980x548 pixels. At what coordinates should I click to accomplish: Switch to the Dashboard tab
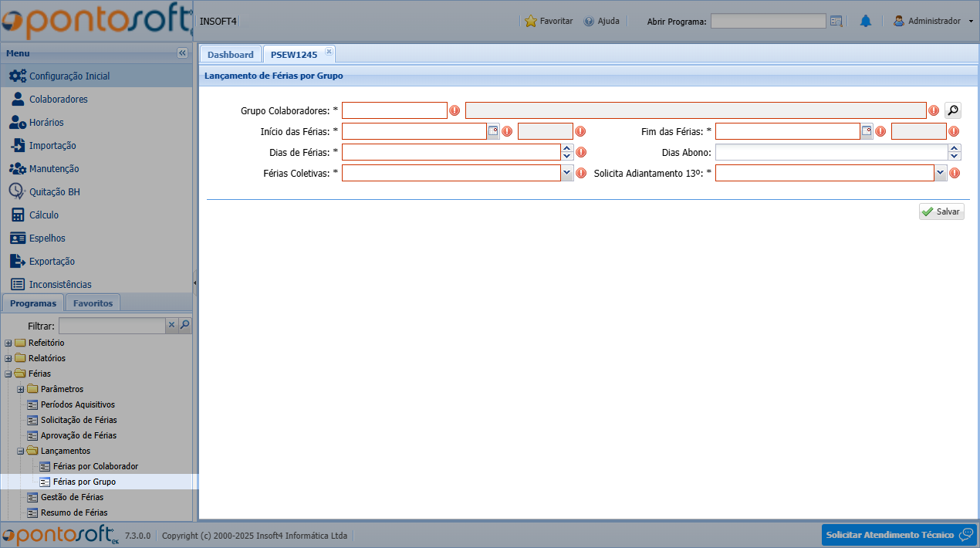(230, 55)
